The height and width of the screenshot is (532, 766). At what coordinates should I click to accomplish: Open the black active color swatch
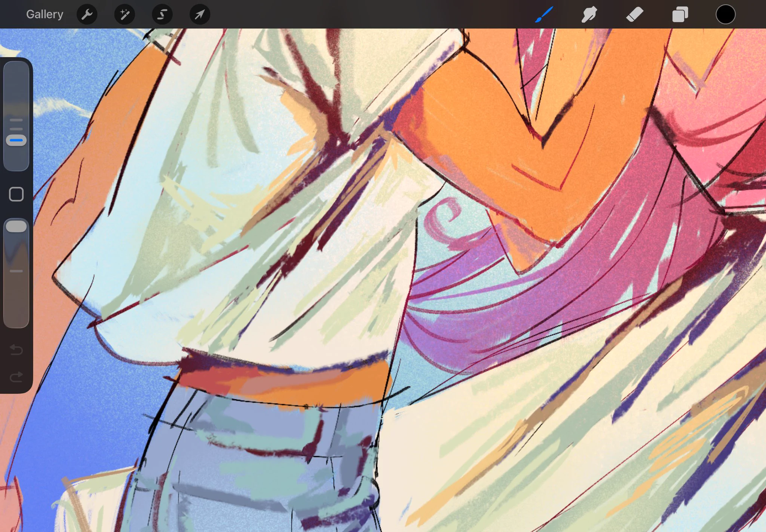[x=726, y=15]
